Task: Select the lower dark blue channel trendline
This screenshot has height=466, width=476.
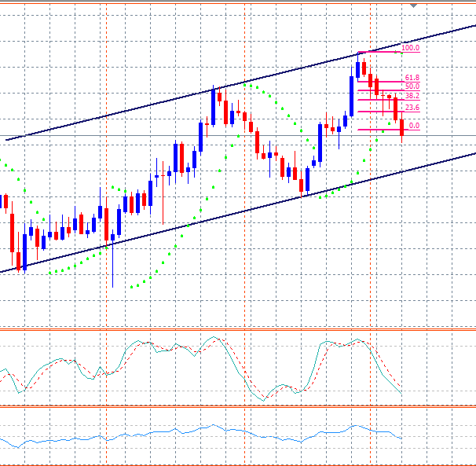Action: (238, 213)
